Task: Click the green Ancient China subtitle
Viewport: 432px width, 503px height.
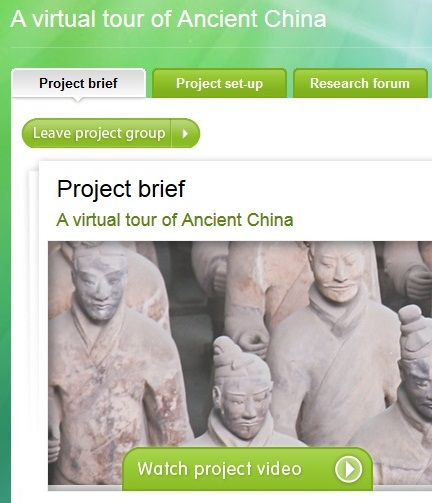Action: pyautogui.click(x=175, y=220)
